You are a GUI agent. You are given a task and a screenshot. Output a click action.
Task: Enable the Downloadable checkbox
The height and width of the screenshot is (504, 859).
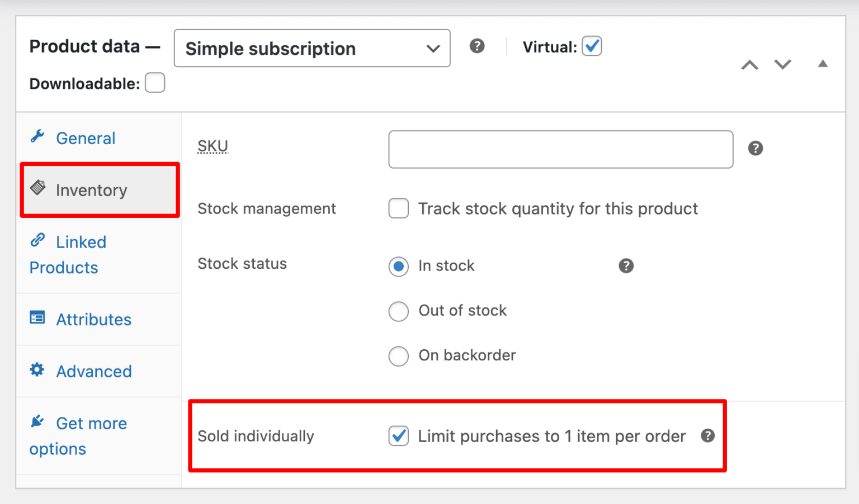point(155,82)
